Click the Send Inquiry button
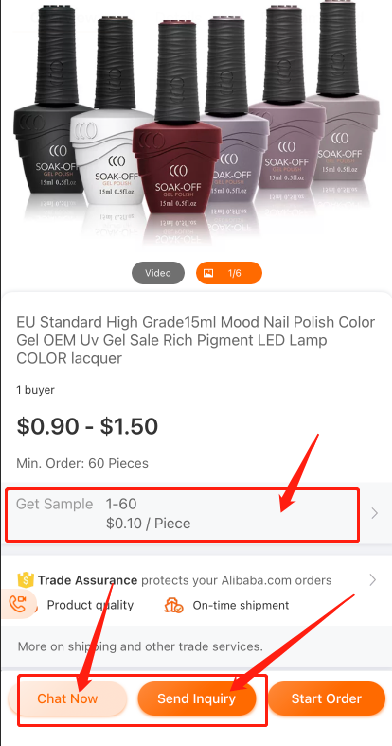The height and width of the screenshot is (746, 392). click(x=196, y=698)
